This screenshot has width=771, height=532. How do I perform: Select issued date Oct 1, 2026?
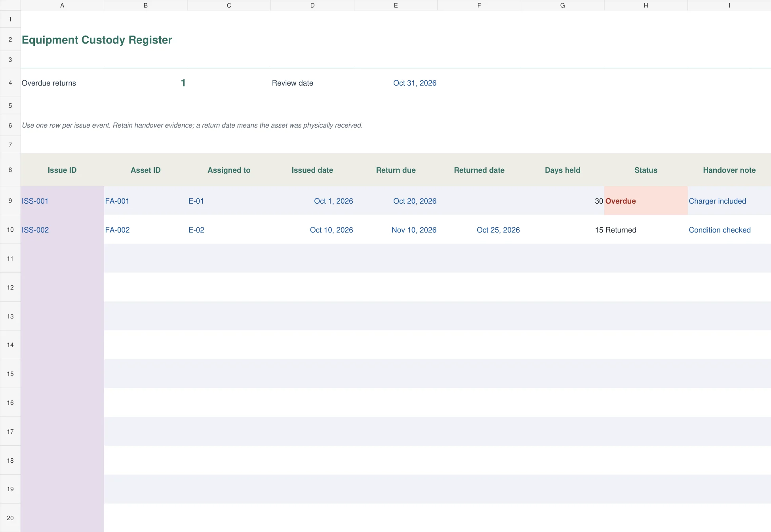click(312, 201)
